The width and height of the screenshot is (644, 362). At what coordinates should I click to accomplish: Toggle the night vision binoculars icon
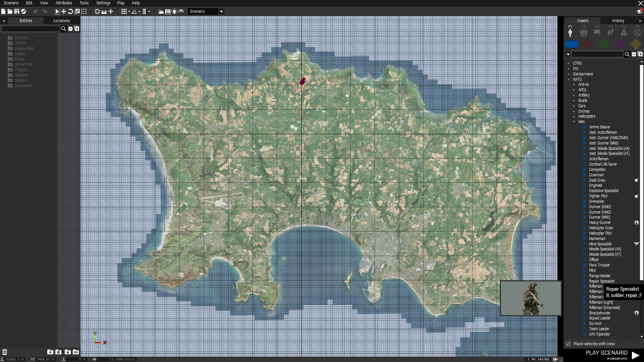[x=181, y=11]
